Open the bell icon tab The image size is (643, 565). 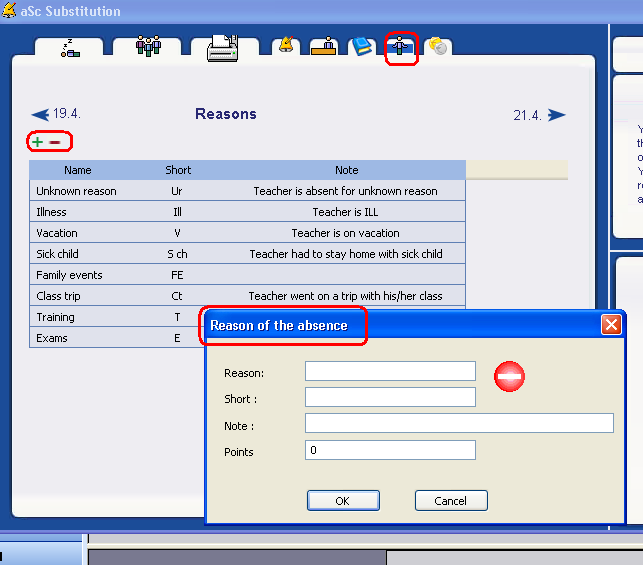pyautogui.click(x=286, y=46)
